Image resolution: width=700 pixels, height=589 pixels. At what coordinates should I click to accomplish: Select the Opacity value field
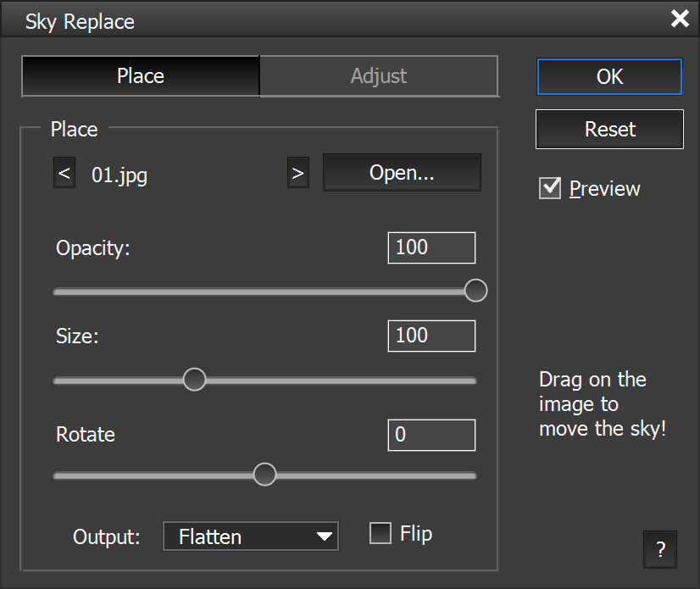coord(431,247)
